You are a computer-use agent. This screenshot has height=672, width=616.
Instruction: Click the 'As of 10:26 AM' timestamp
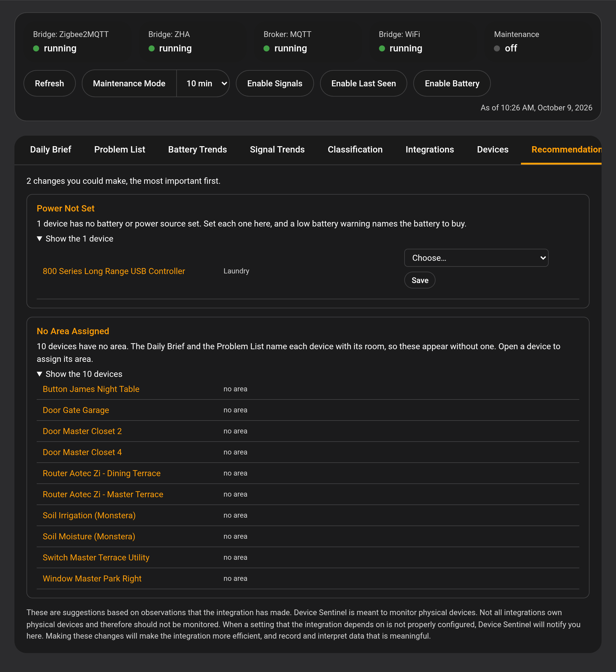tap(536, 108)
